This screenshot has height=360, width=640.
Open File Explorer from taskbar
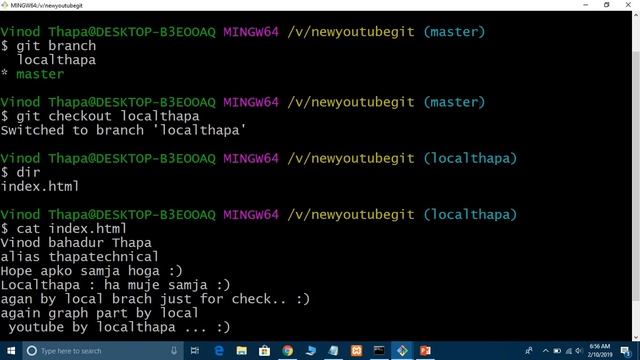pyautogui.click(x=242, y=351)
